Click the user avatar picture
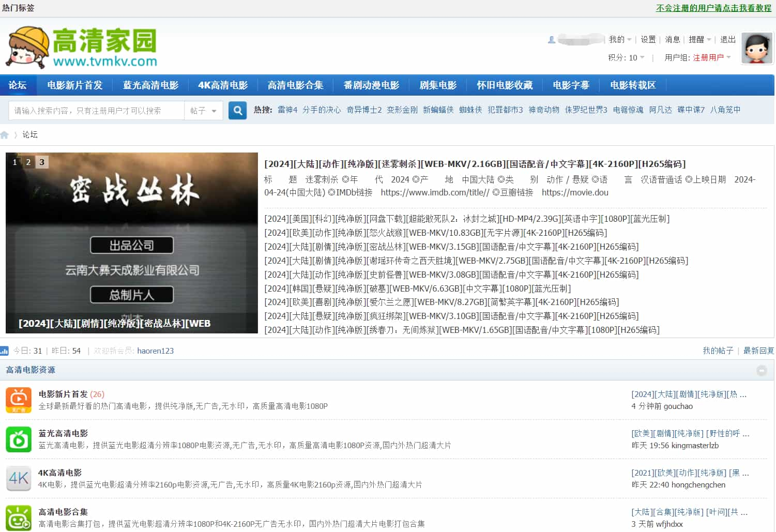 pyautogui.click(x=757, y=48)
